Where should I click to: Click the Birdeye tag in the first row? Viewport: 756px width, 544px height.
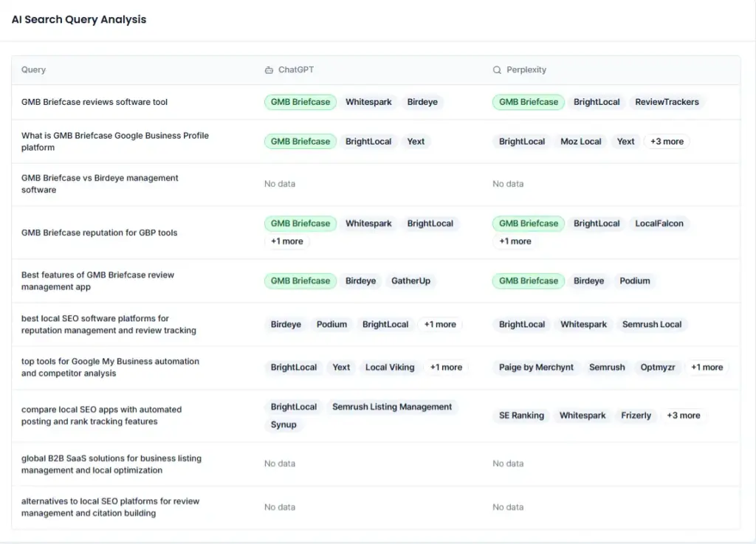coord(422,102)
